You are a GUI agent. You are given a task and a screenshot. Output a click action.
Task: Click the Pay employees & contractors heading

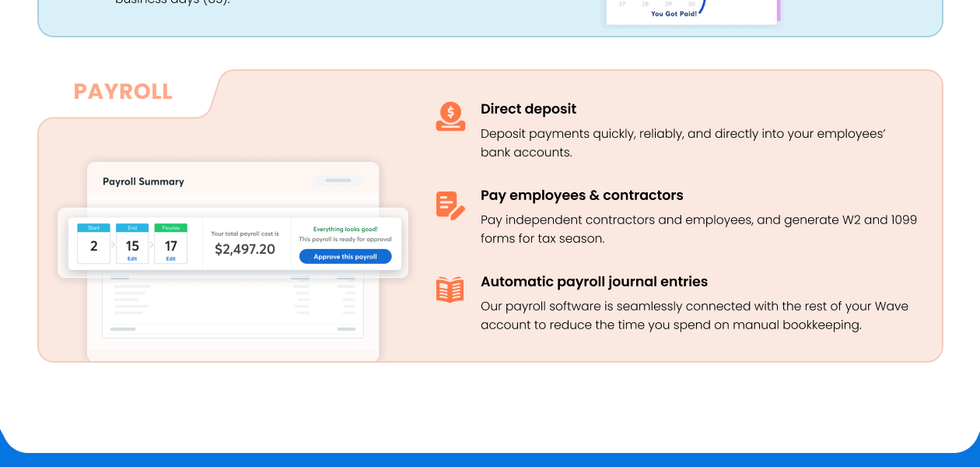[582, 195]
